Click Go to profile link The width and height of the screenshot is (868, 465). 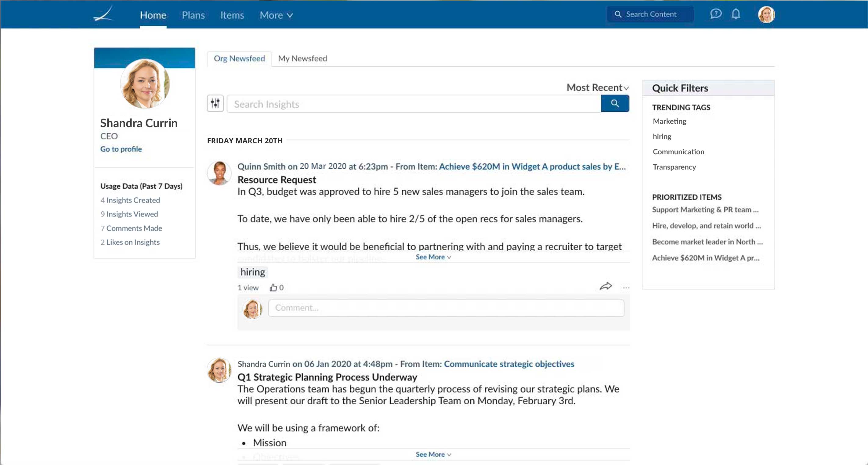point(121,149)
